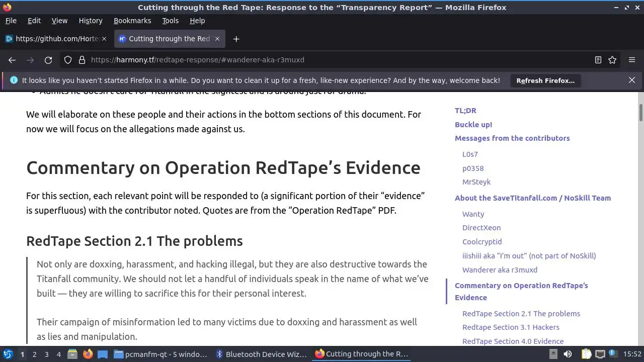The width and height of the screenshot is (644, 362).
Task: Jump to RedTape Section 2.1 The problems link
Action: coord(521,314)
